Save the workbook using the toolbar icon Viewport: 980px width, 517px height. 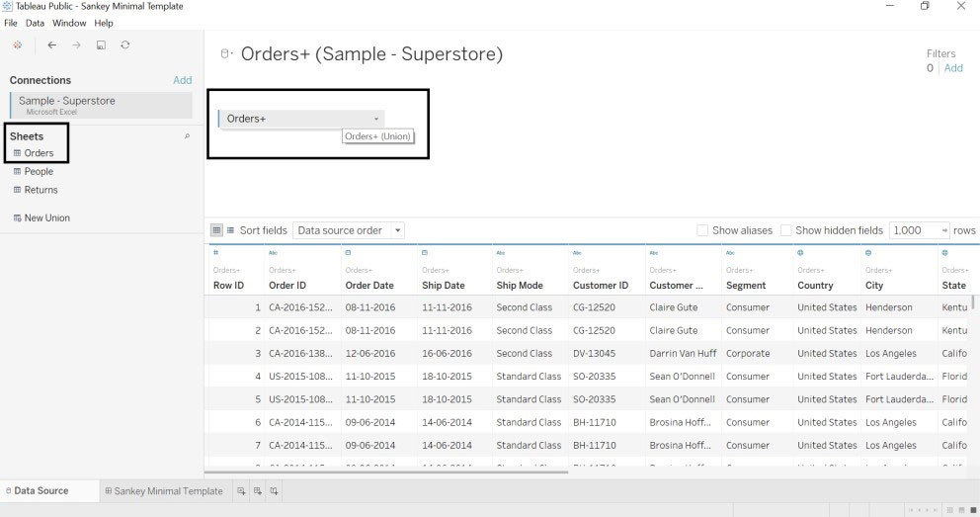101,45
